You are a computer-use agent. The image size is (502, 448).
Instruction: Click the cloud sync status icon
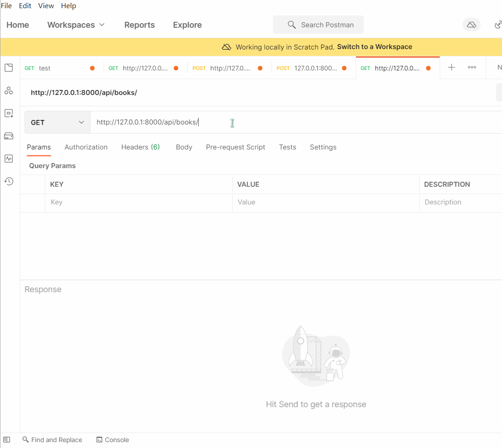click(x=472, y=25)
